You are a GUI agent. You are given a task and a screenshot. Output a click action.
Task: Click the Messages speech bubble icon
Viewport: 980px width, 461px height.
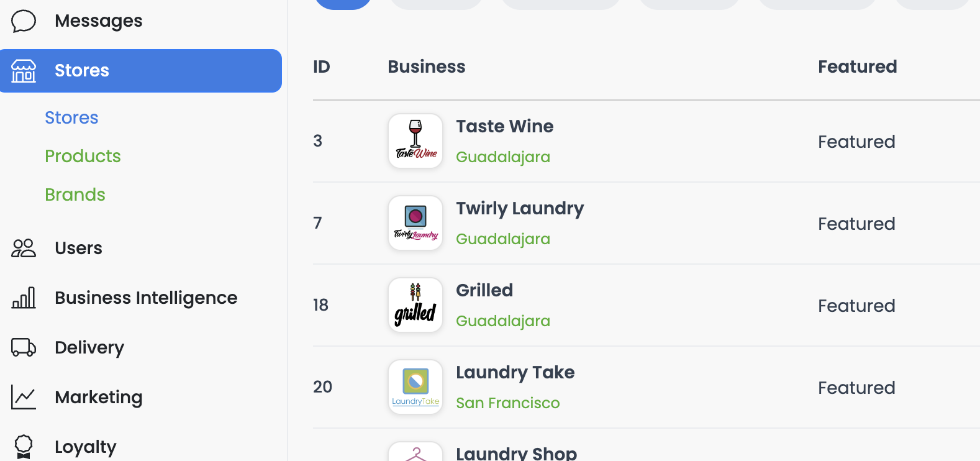[x=24, y=21]
